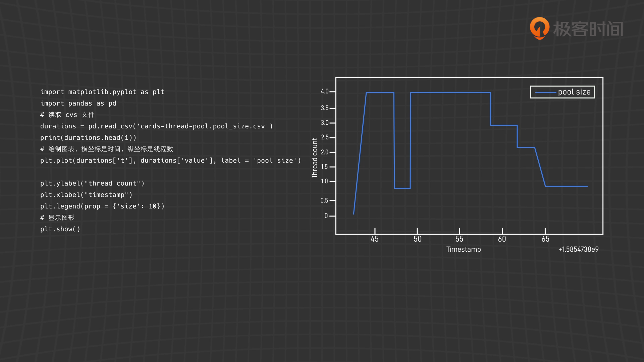Click the comment '# 显示图形'
Screen dimensions: 644x362
tap(57, 218)
